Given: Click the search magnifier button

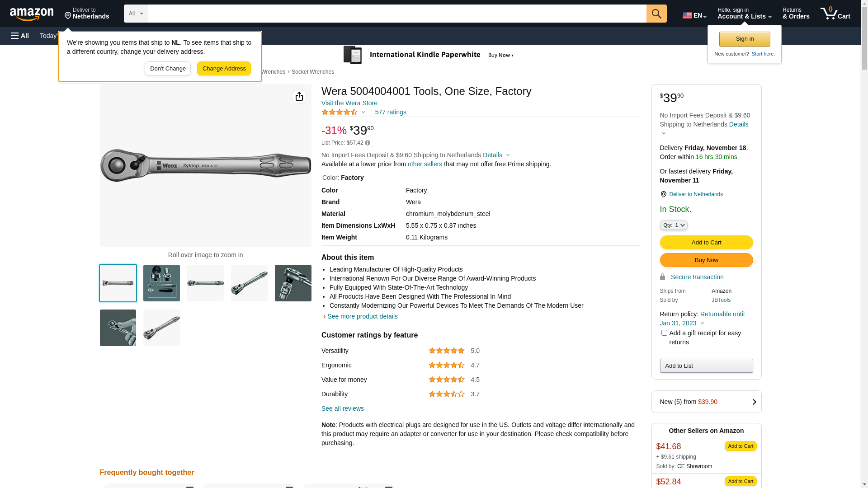Looking at the screenshot, I should (x=656, y=14).
